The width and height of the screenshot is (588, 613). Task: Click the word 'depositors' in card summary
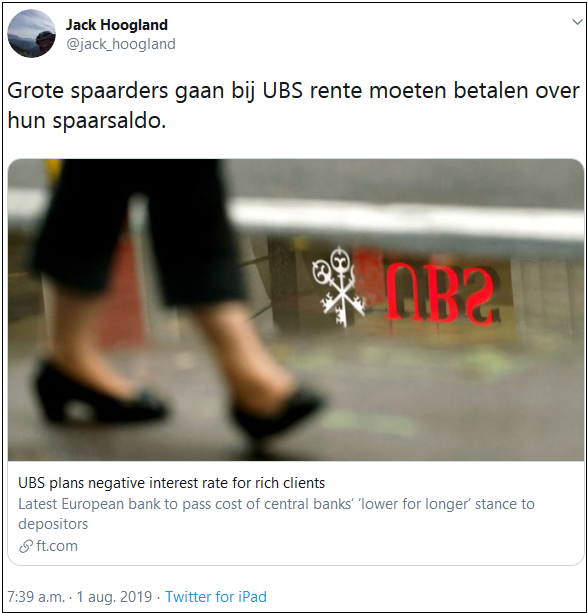pyautogui.click(x=53, y=524)
